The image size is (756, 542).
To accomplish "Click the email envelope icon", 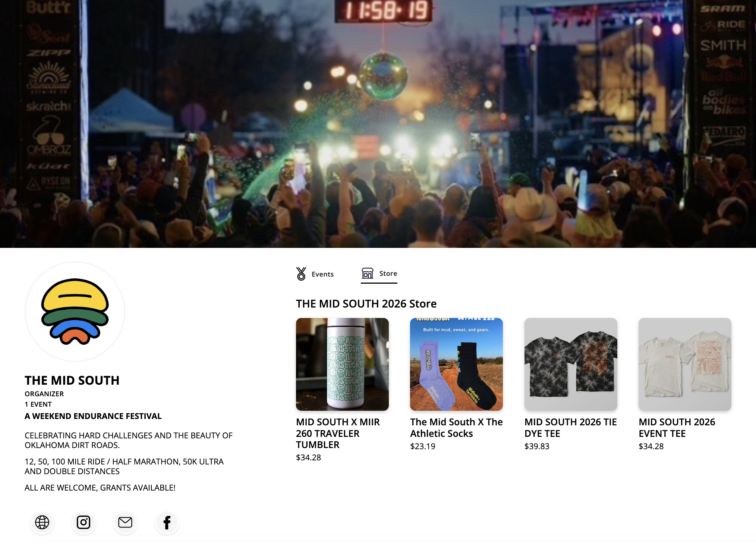I will [125, 522].
